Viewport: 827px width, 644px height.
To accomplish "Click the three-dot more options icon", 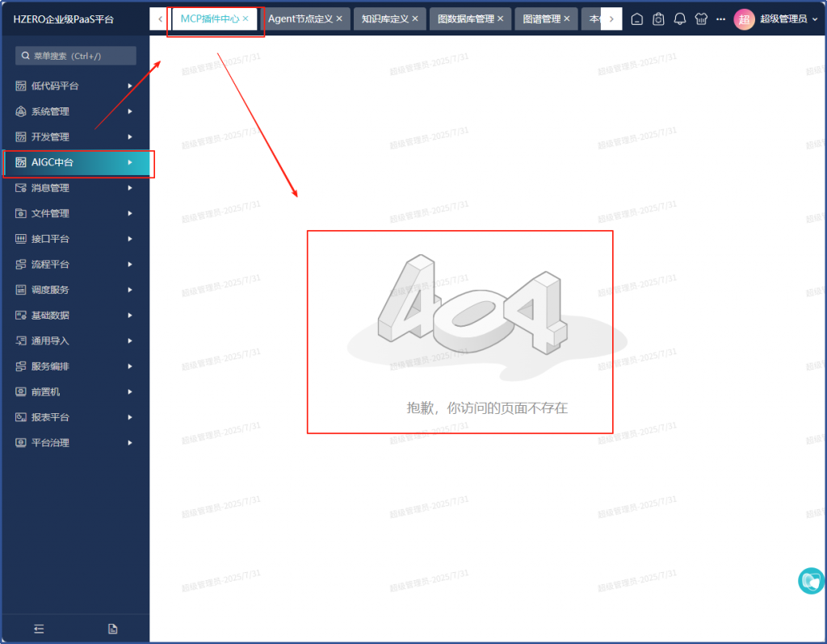I will 720,19.
